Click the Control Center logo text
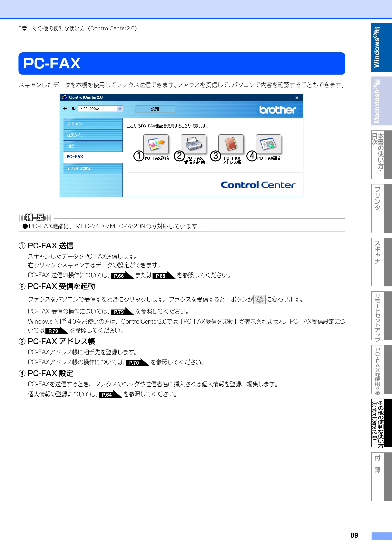 258,185
